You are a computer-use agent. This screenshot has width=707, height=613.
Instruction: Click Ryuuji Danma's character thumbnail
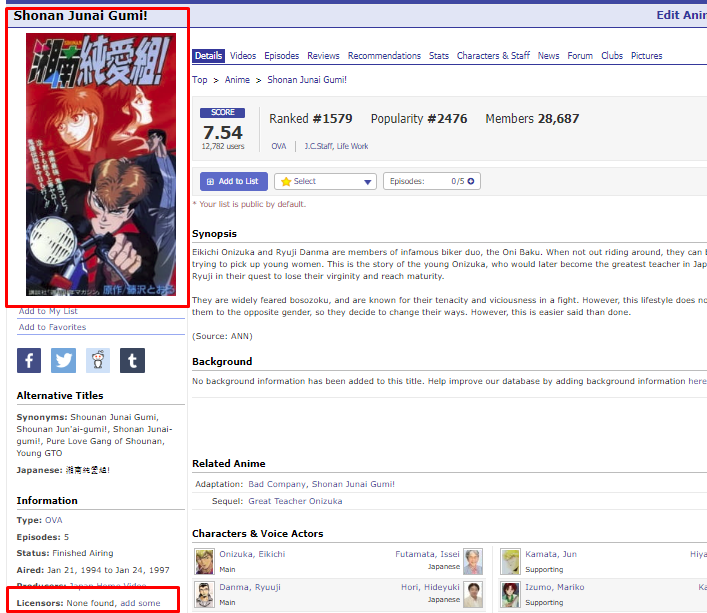pyautogui.click(x=204, y=595)
